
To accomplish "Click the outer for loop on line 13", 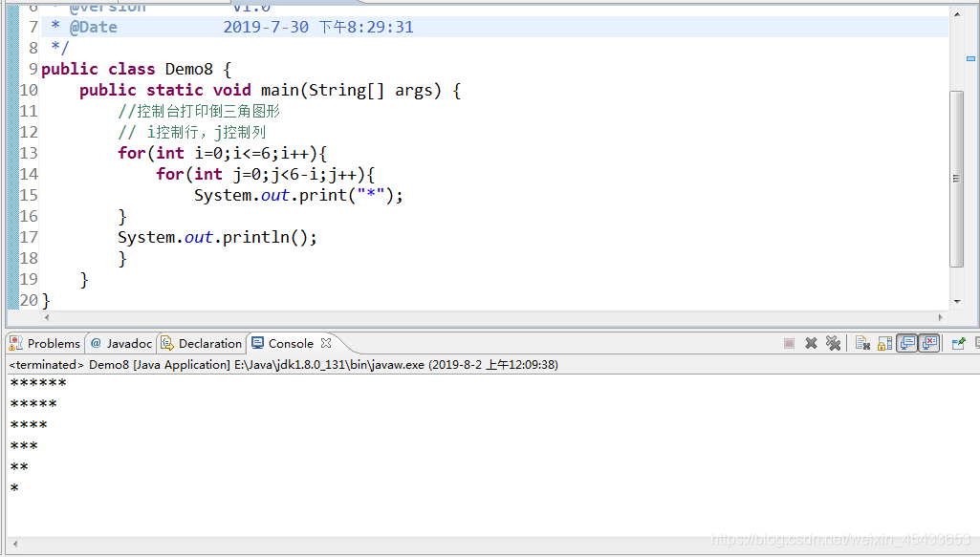I will [x=223, y=154].
